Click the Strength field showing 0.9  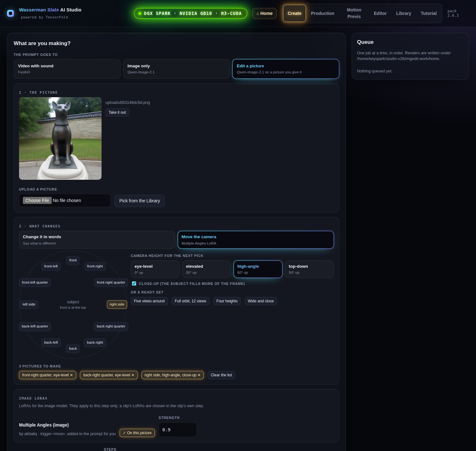tap(178, 430)
